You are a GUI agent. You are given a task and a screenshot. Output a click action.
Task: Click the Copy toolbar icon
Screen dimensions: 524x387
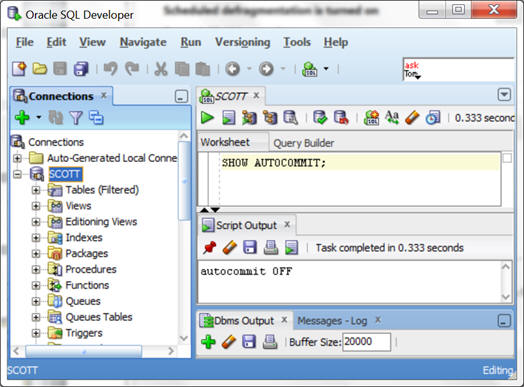click(182, 69)
